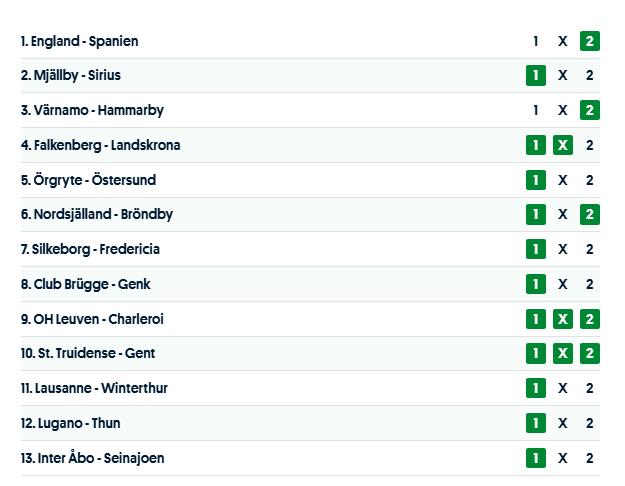This screenshot has height=486, width=625.
Task: Select 1 for England - Spanien
Action: (536, 41)
